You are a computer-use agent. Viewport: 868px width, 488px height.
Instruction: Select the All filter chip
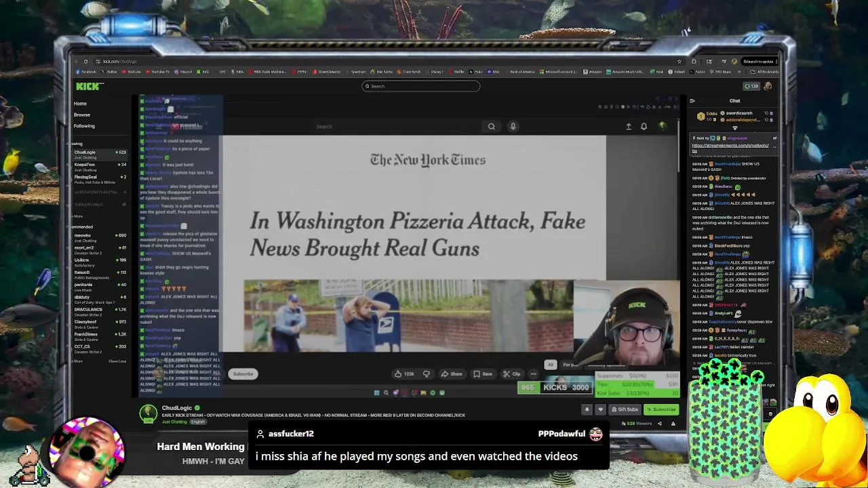click(x=550, y=365)
